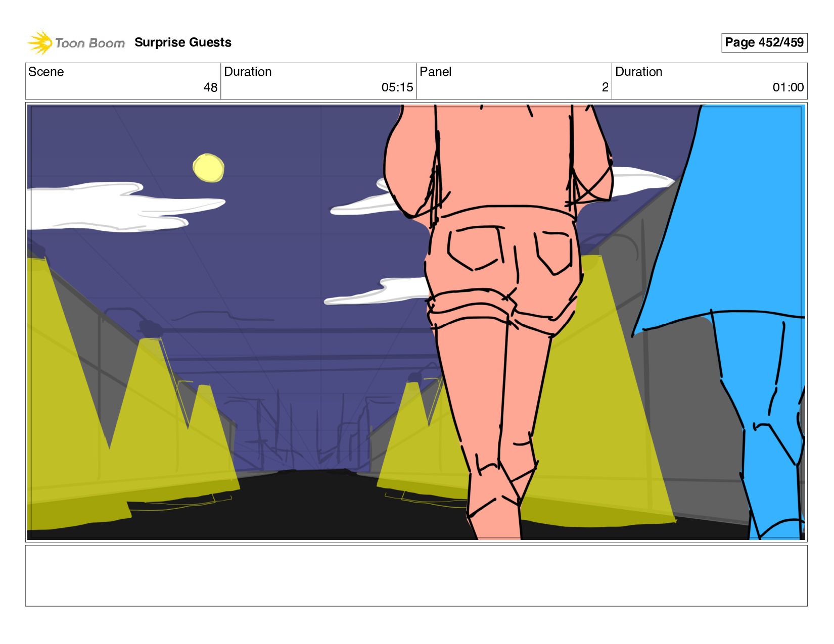Click the empty notes box below the panel
Viewport: 834px width, 644px height.
[x=416, y=576]
